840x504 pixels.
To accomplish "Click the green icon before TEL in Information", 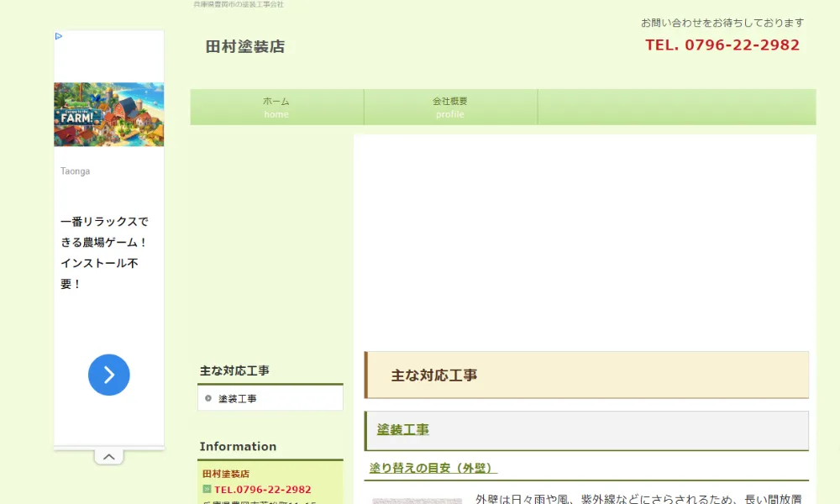I will [207, 489].
